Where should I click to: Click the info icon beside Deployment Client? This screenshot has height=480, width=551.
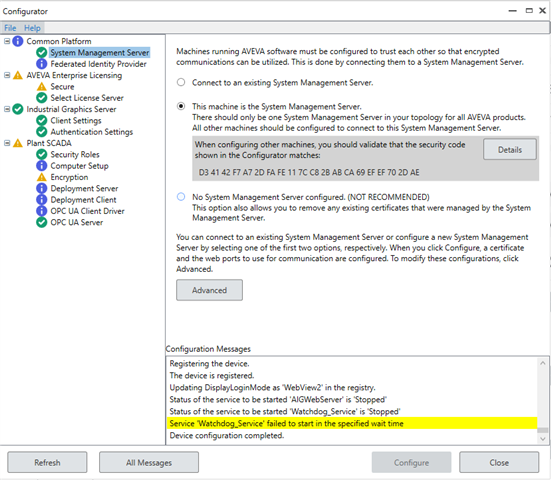point(41,200)
